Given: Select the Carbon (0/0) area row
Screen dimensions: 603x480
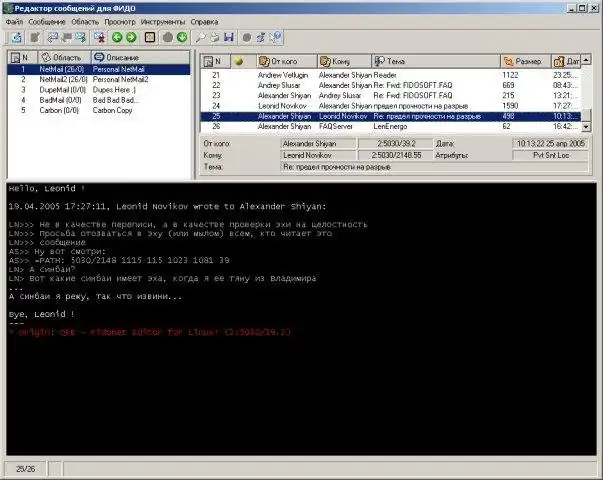Looking at the screenshot, I should point(99,110).
